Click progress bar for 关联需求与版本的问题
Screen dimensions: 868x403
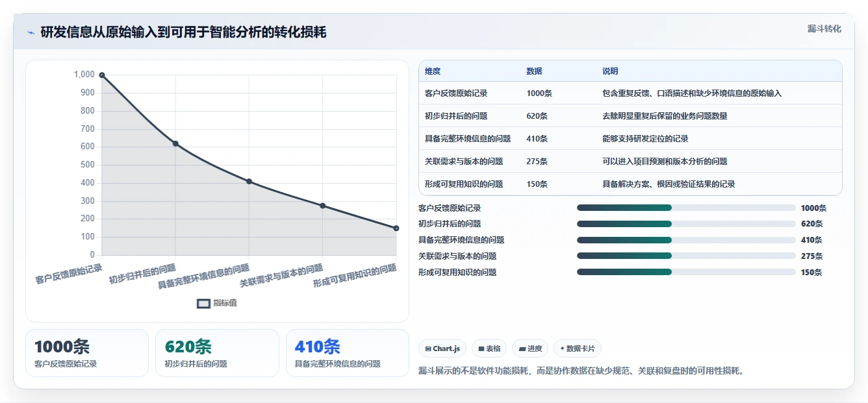[686, 256]
